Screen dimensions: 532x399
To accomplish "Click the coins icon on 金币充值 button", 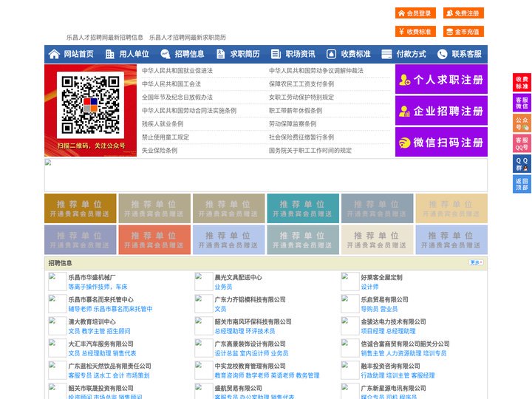I will tap(449, 32).
